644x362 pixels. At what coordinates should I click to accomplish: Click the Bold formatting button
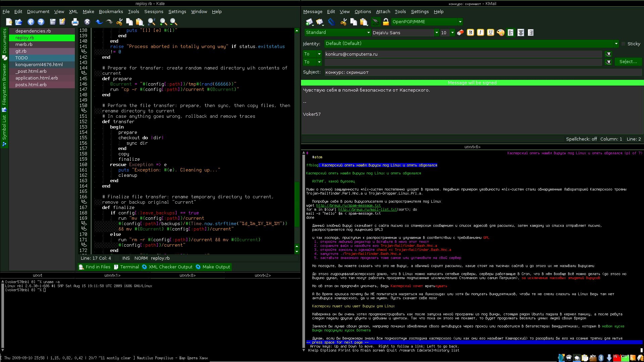click(470, 33)
